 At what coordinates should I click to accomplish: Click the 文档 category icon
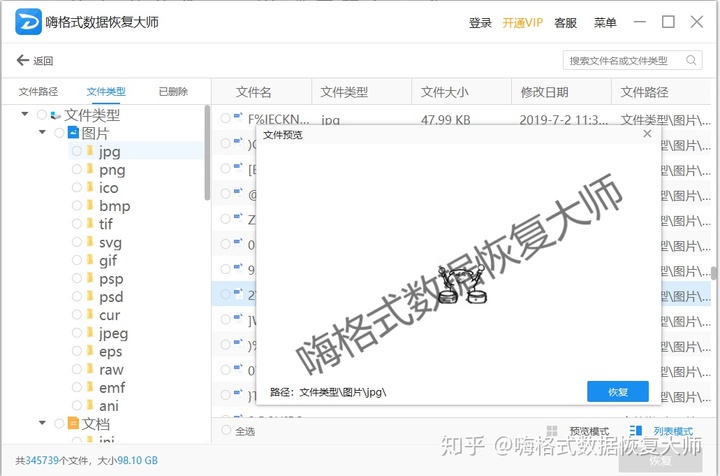click(73, 423)
